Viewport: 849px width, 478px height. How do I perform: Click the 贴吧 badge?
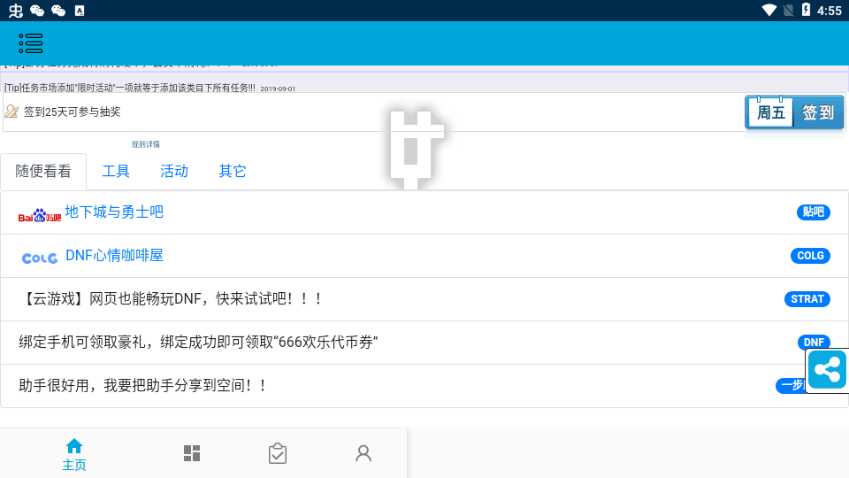(813, 212)
